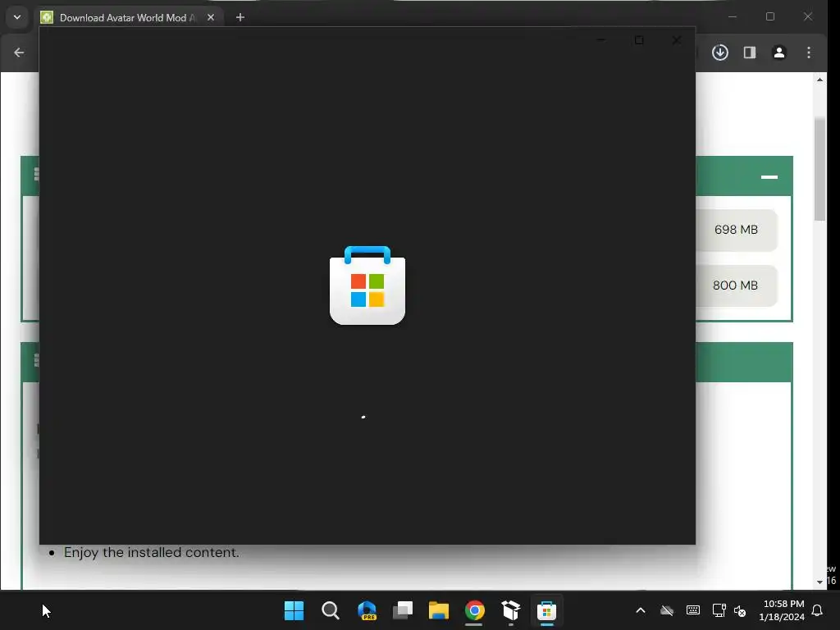This screenshot has height=630, width=840.
Task: Click 'Enjoy the installed content.' text
Action: pyautogui.click(x=152, y=552)
